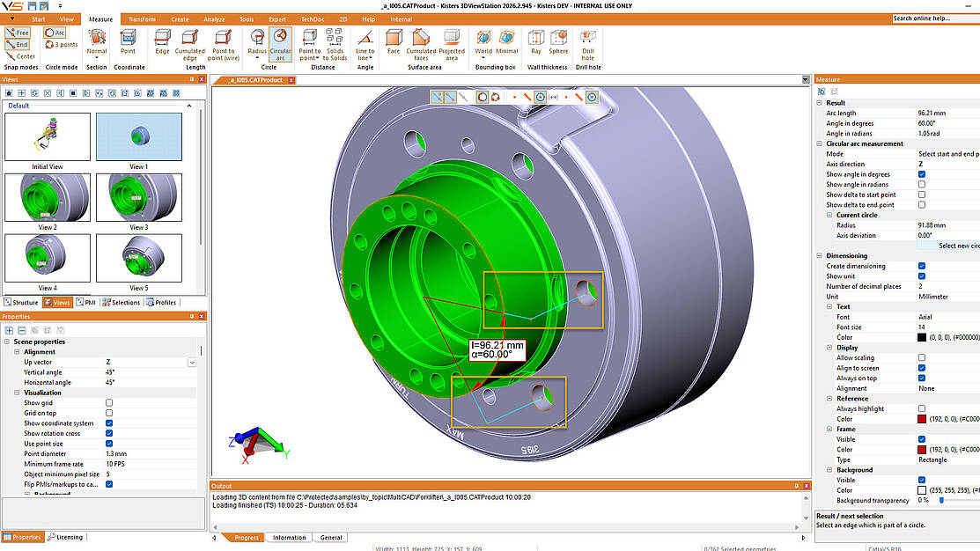Screen dimensions: 980x551
Task: Select the Circular arc tool
Action: pos(280,44)
